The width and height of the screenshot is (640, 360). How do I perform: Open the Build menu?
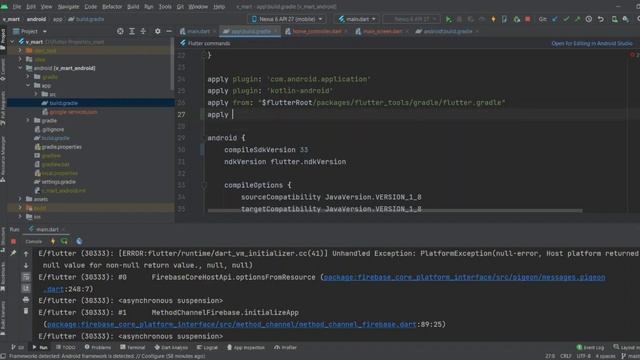click(x=133, y=7)
